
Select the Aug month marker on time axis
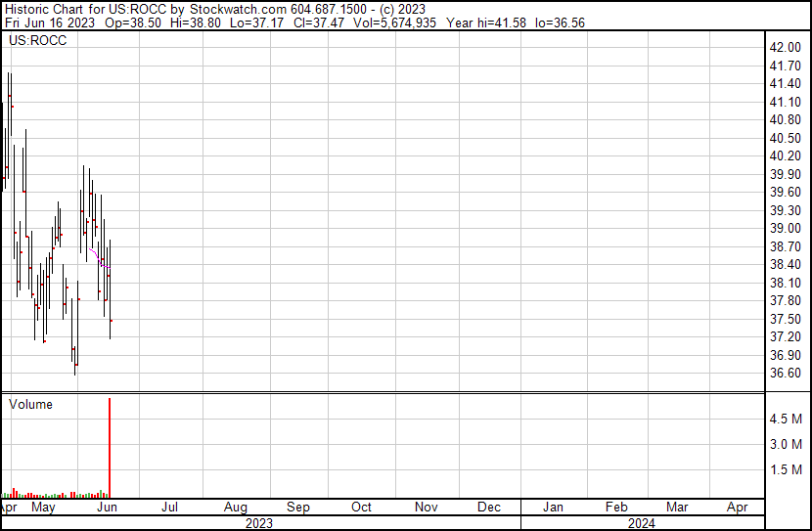(235, 508)
